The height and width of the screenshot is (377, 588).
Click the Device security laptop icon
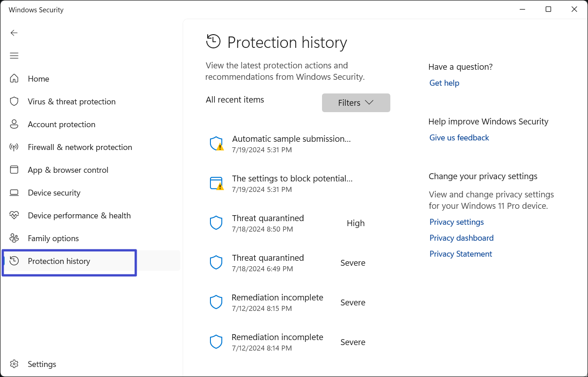[14, 192]
